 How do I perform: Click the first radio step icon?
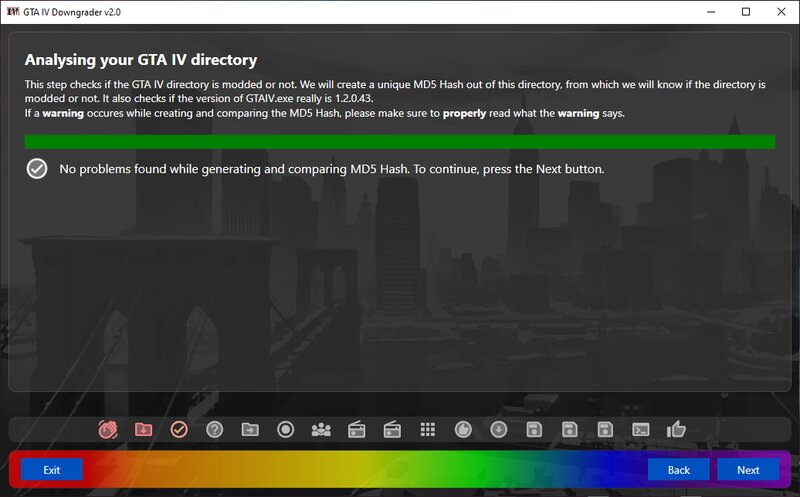[356, 429]
